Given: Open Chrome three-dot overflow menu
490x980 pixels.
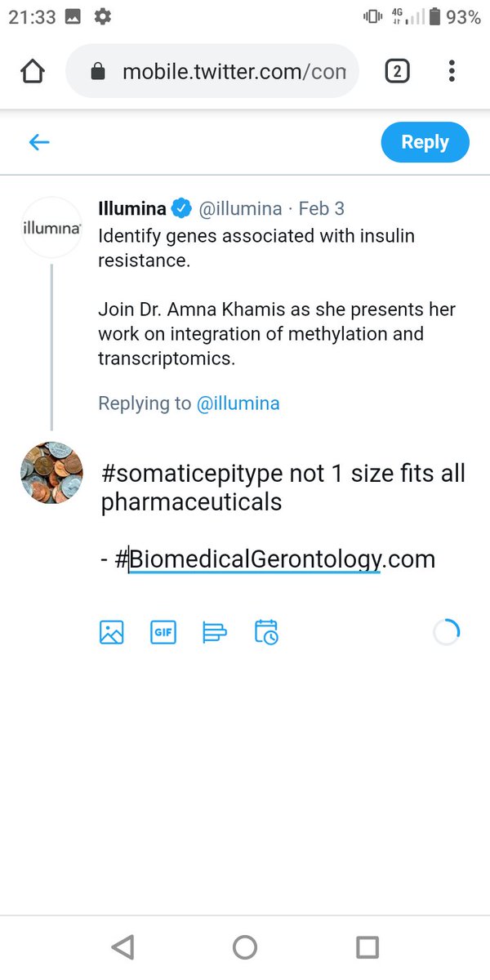Looking at the screenshot, I should tap(451, 72).
